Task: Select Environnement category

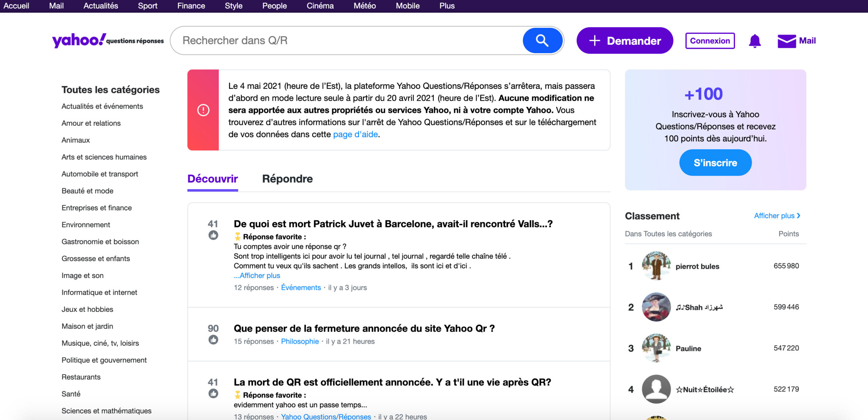Action: tap(86, 225)
